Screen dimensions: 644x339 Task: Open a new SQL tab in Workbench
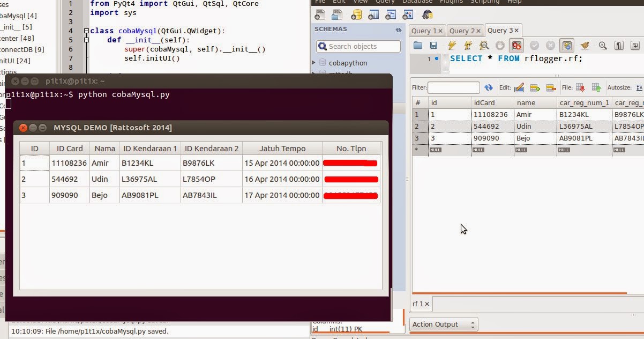pyautogui.click(x=320, y=14)
